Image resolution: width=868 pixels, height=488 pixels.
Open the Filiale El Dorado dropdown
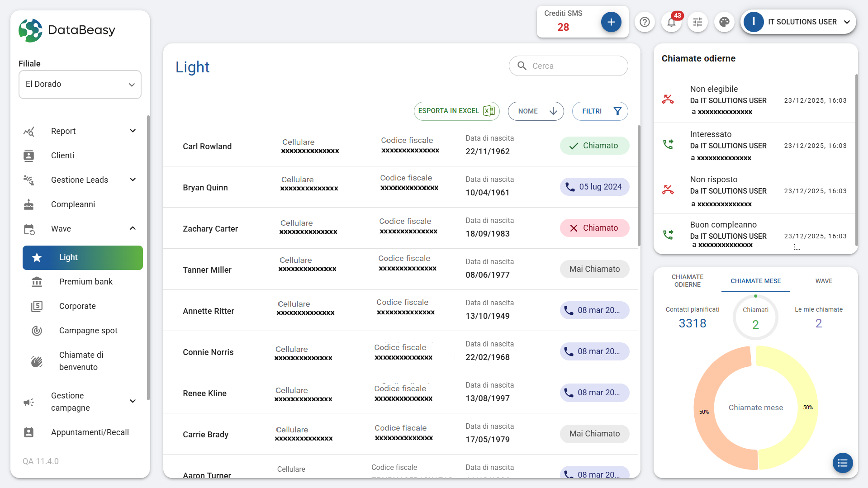[x=80, y=85]
